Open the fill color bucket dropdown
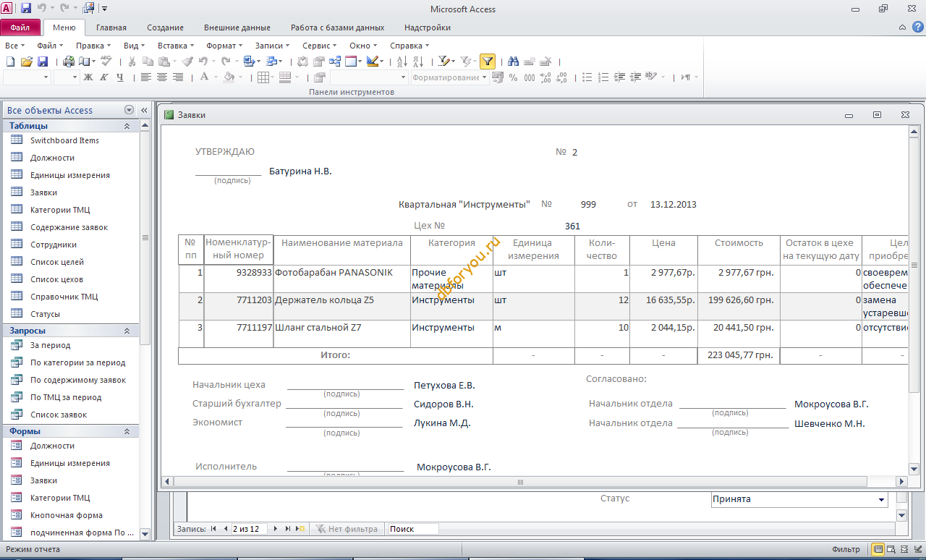This screenshot has width=926, height=560. pos(241,77)
